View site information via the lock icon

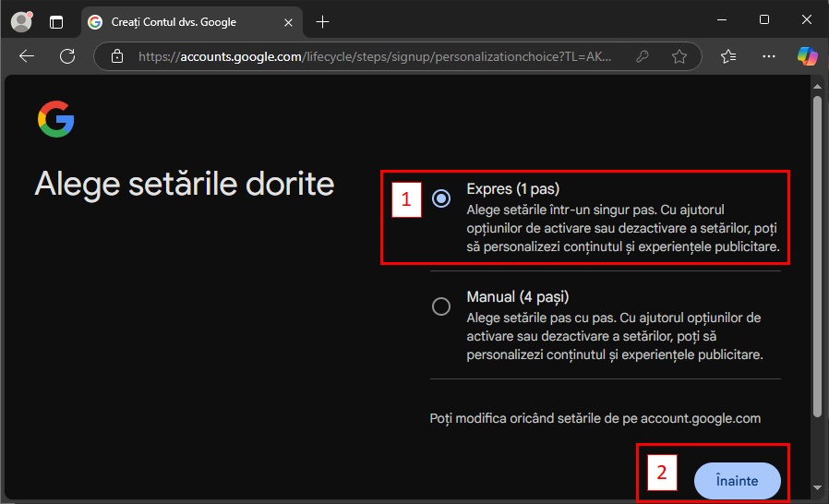point(116,56)
